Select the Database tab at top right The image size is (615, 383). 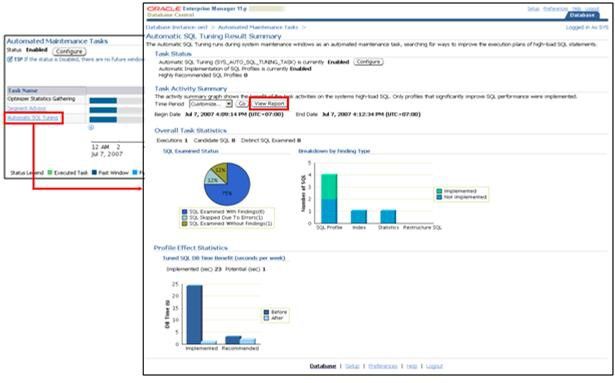coord(582,15)
